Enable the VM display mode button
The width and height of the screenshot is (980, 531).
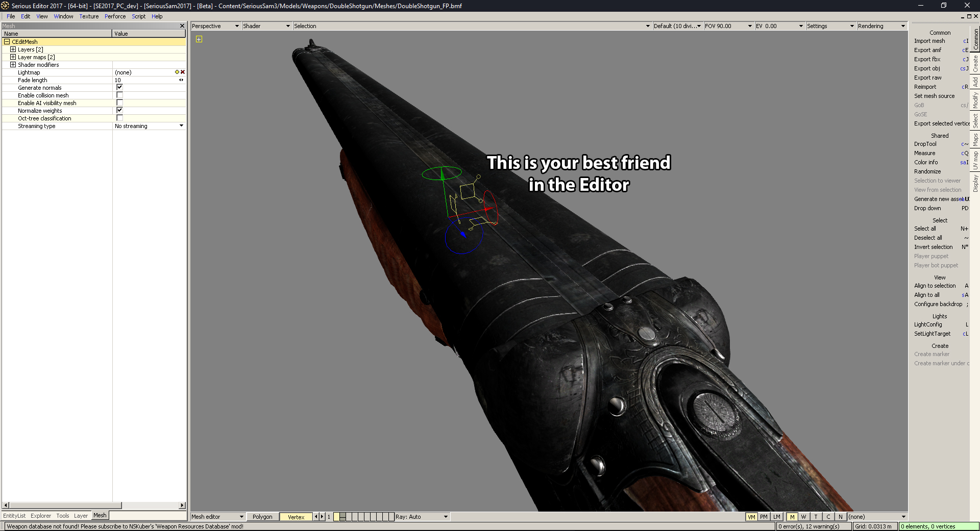(x=751, y=517)
